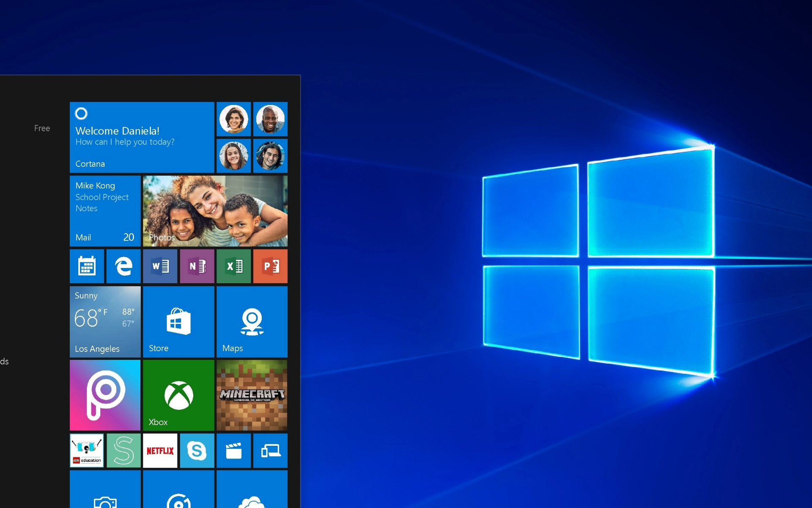This screenshot has width=812, height=508.
Task: Open the green Sway tile
Action: [x=123, y=450]
